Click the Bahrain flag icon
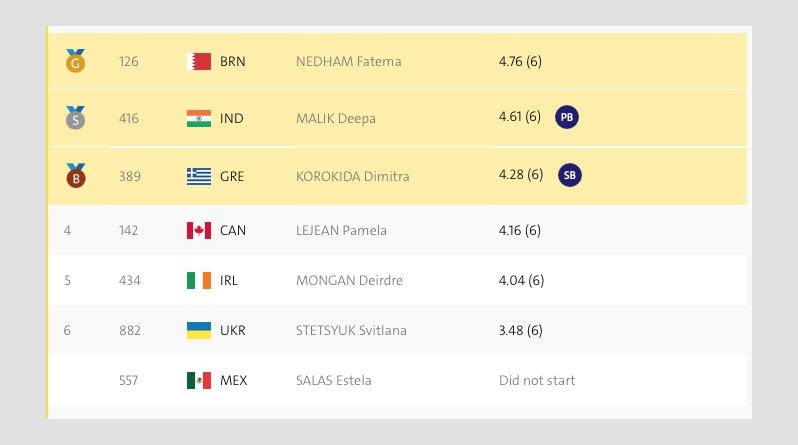This screenshot has width=798, height=445. (x=199, y=62)
